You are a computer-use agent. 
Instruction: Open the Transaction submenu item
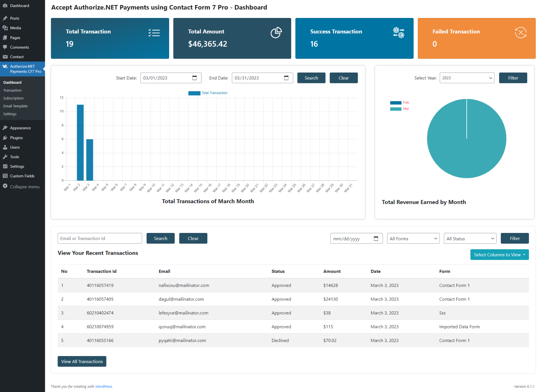pos(12,90)
